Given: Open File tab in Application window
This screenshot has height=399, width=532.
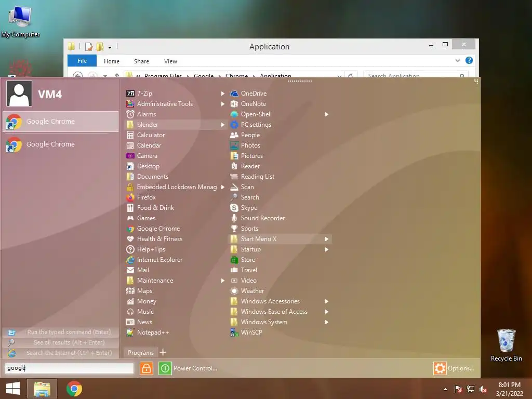Looking at the screenshot, I should [82, 61].
